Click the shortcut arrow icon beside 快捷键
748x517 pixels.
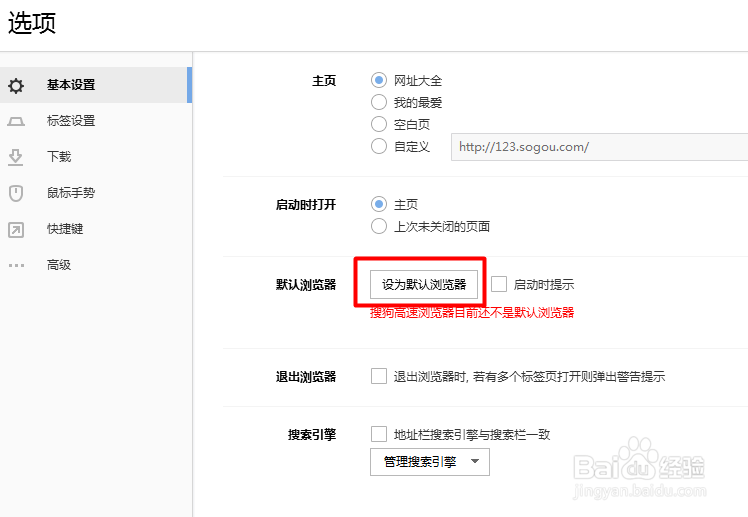[16, 229]
